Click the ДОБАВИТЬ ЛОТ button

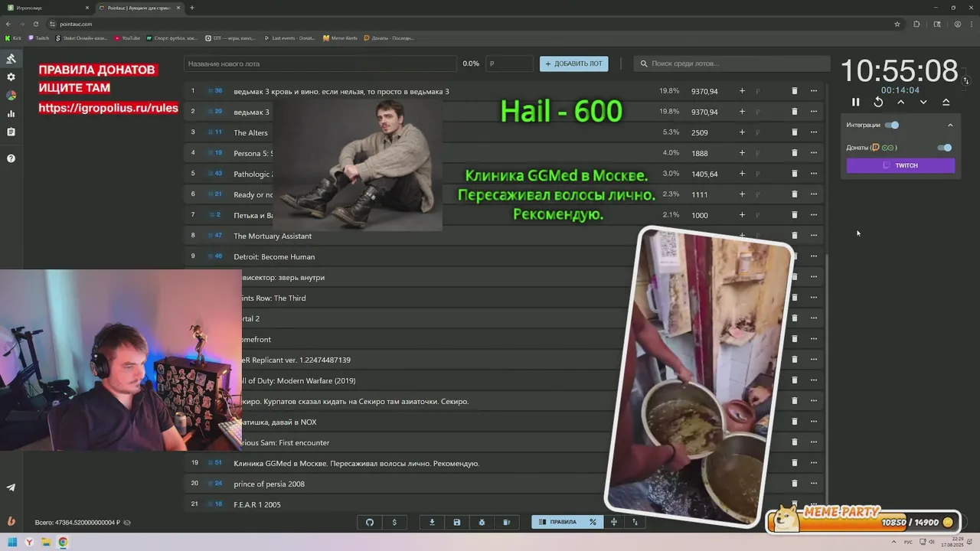point(573,64)
